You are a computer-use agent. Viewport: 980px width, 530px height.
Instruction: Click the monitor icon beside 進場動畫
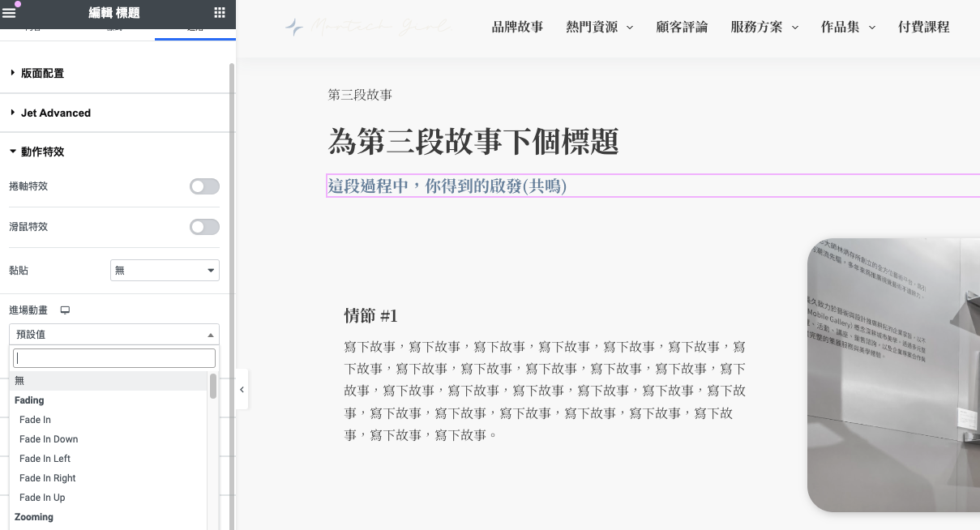coord(66,310)
